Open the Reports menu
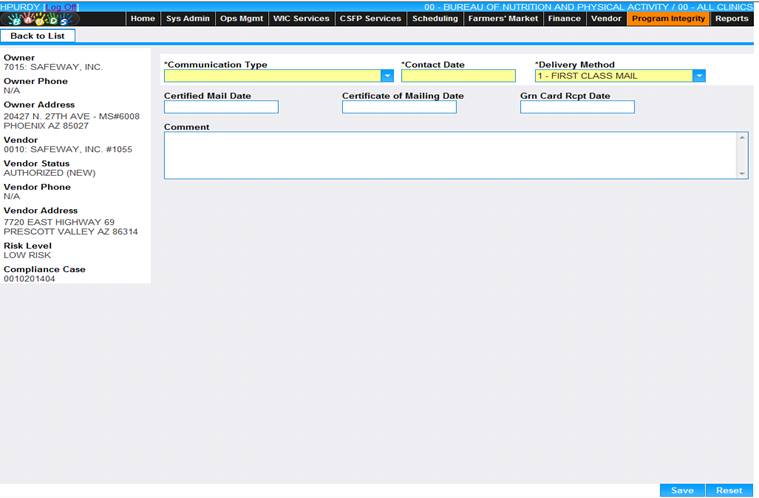The width and height of the screenshot is (759, 498). tap(732, 19)
